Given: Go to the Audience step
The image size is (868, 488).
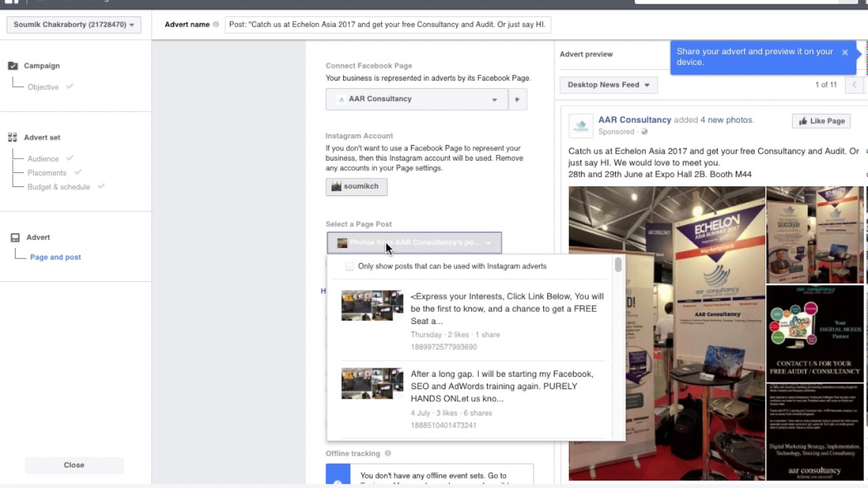Looking at the screenshot, I should [x=43, y=159].
